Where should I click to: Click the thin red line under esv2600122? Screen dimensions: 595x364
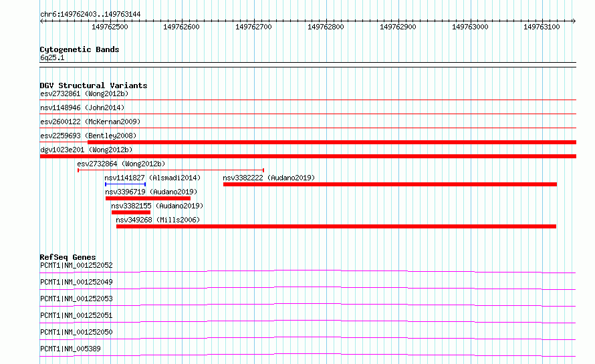point(308,128)
